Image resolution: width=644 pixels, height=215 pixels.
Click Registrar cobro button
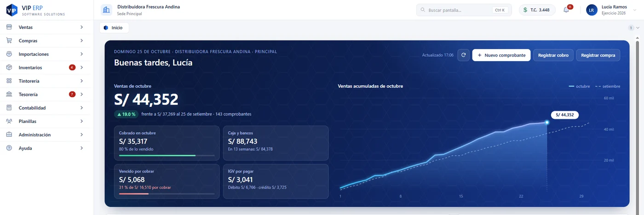(x=553, y=55)
